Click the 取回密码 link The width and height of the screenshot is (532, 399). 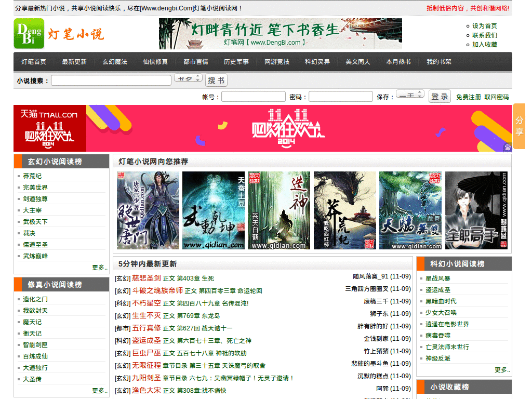(496, 97)
